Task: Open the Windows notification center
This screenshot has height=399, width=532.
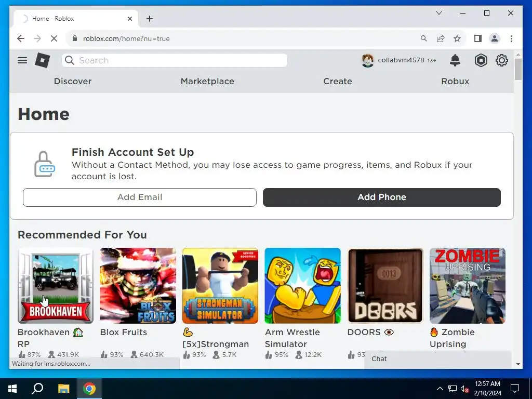Action: click(x=515, y=389)
